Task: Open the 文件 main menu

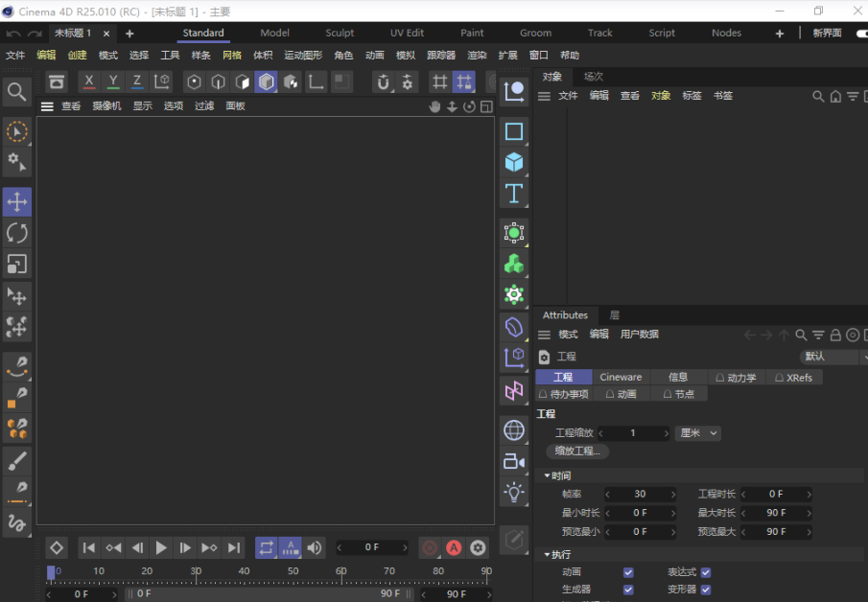Action: (x=15, y=55)
